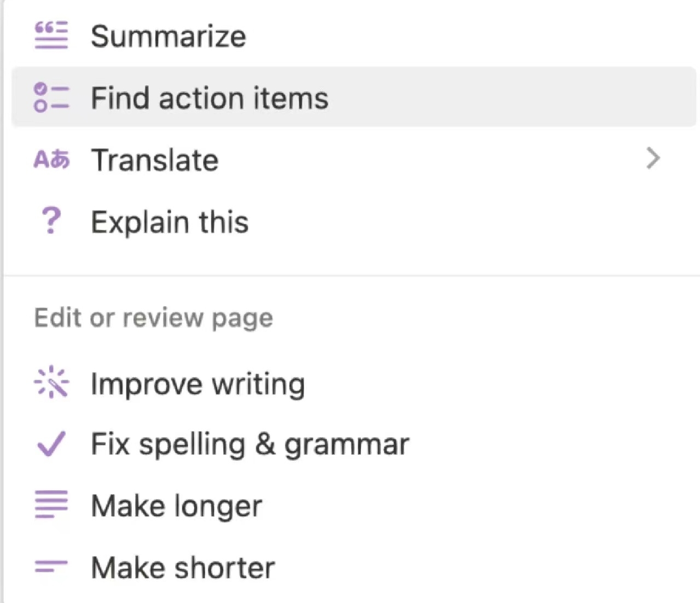The height and width of the screenshot is (603, 700).
Task: Click the Fix spelling checkmark icon
Action: pyautogui.click(x=51, y=444)
